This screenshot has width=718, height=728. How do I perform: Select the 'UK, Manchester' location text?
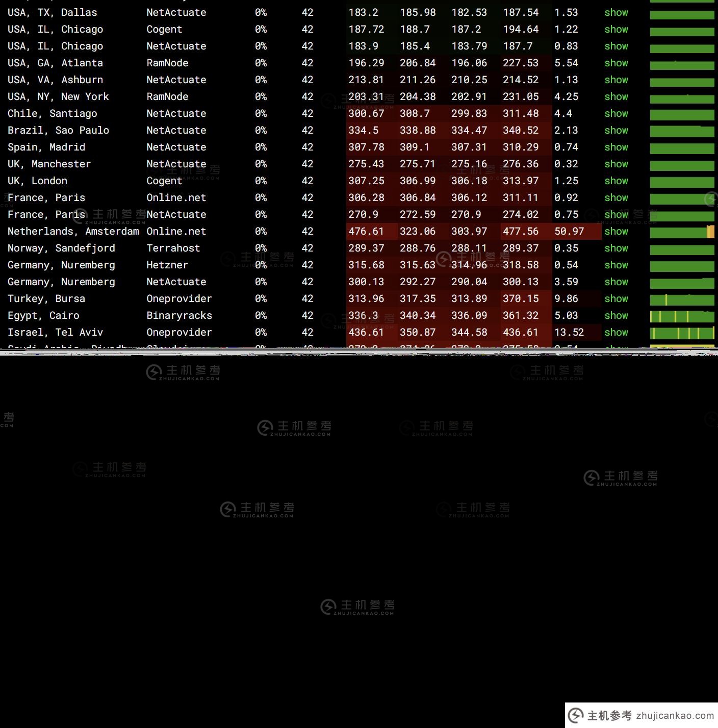[49, 164]
